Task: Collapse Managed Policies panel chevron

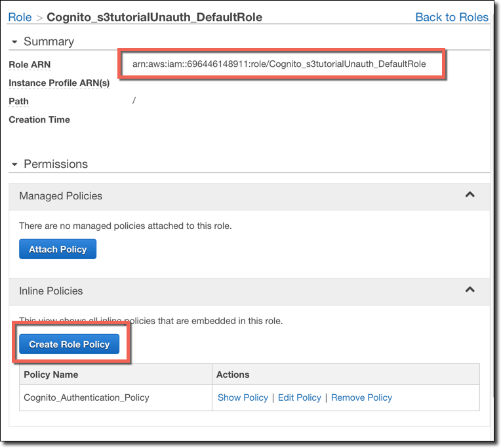Action: point(470,194)
